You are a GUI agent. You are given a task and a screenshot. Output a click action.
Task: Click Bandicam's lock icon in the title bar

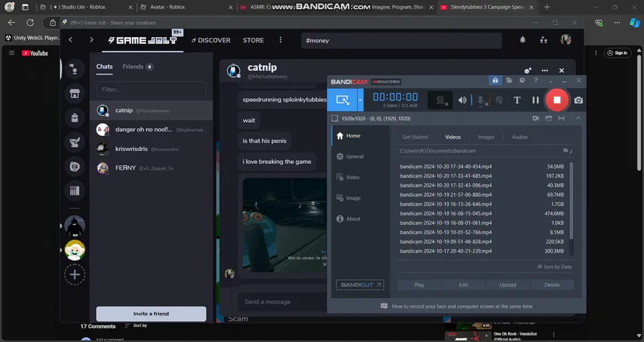click(495, 80)
